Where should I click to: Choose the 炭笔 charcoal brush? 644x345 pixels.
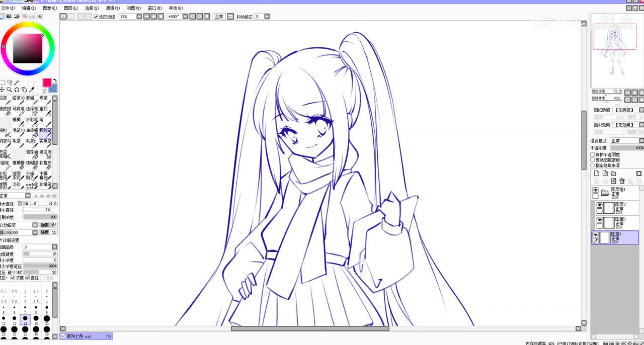(x=46, y=100)
